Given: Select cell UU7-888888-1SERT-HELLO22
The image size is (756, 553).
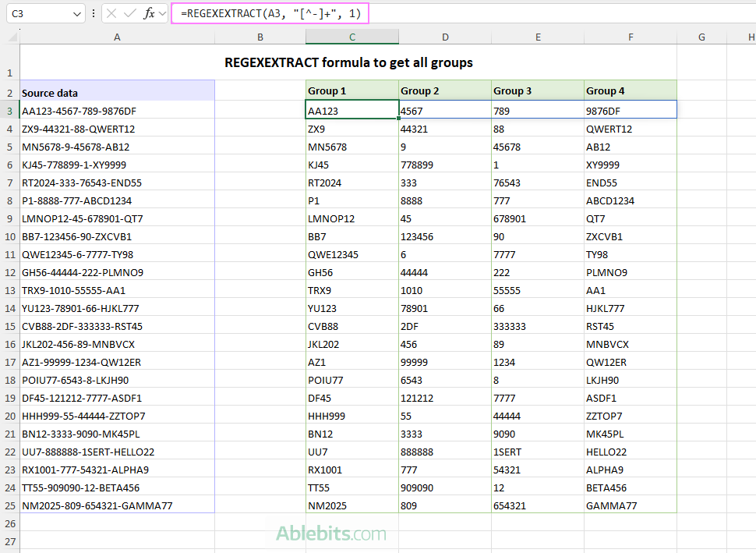Looking at the screenshot, I should click(x=117, y=452).
